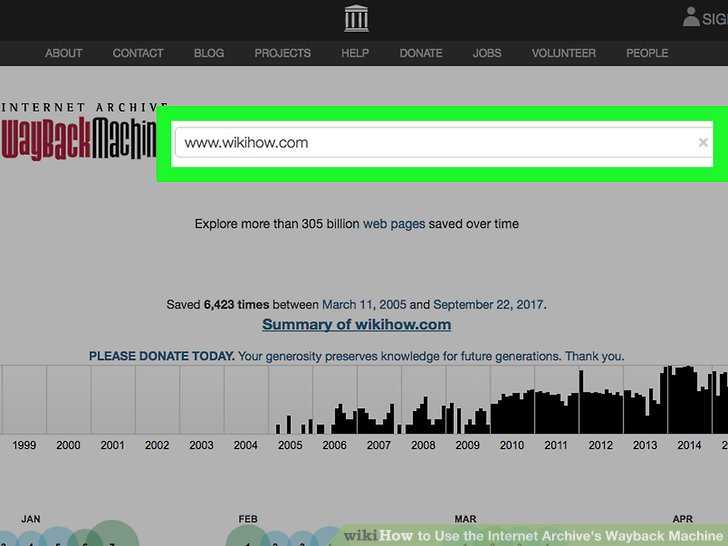Click the APR month label in calendar
This screenshot has height=546, width=728.
coord(682,519)
